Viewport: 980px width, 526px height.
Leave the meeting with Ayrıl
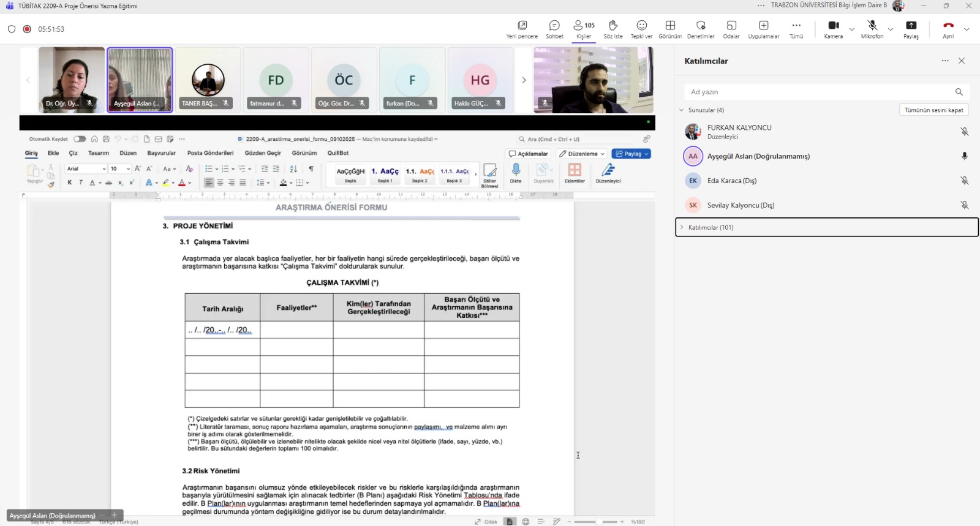click(x=948, y=29)
